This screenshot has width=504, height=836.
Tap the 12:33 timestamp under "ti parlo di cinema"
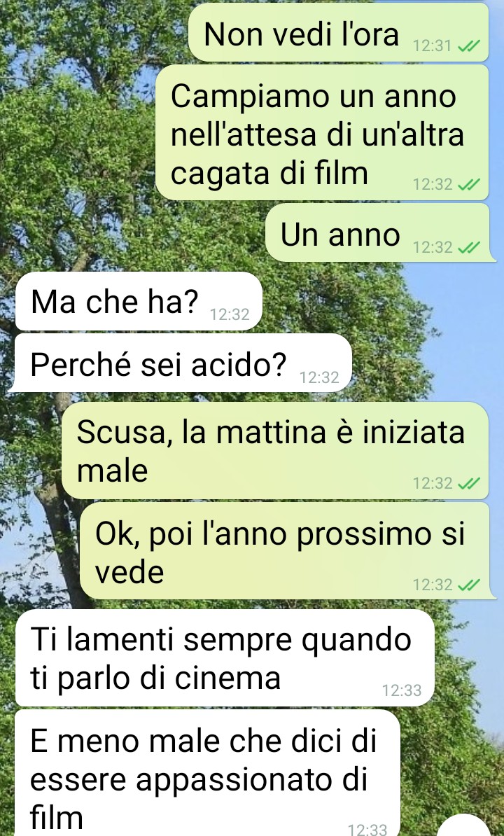click(x=402, y=690)
